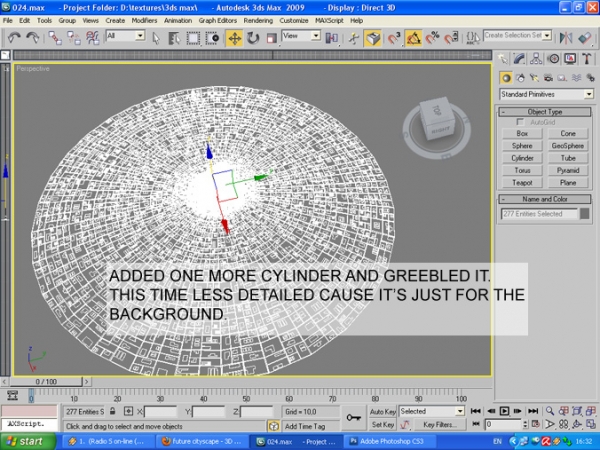
Task: Select the Shapes creation category icon
Action: click(520, 78)
